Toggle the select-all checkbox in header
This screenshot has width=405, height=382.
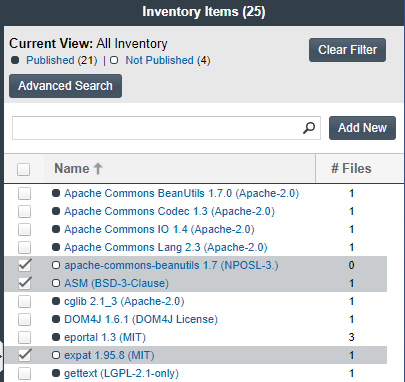[24, 169]
